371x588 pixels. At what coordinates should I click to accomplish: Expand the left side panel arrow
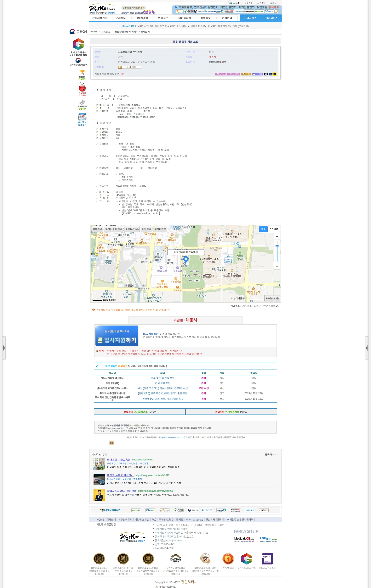pos(4,348)
